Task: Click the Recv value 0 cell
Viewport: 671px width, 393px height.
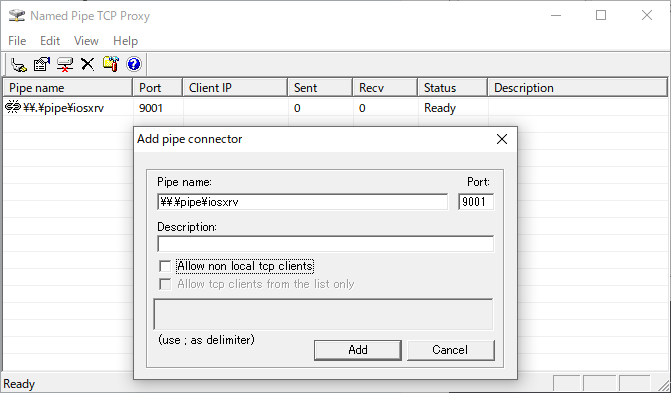Action: pos(362,108)
